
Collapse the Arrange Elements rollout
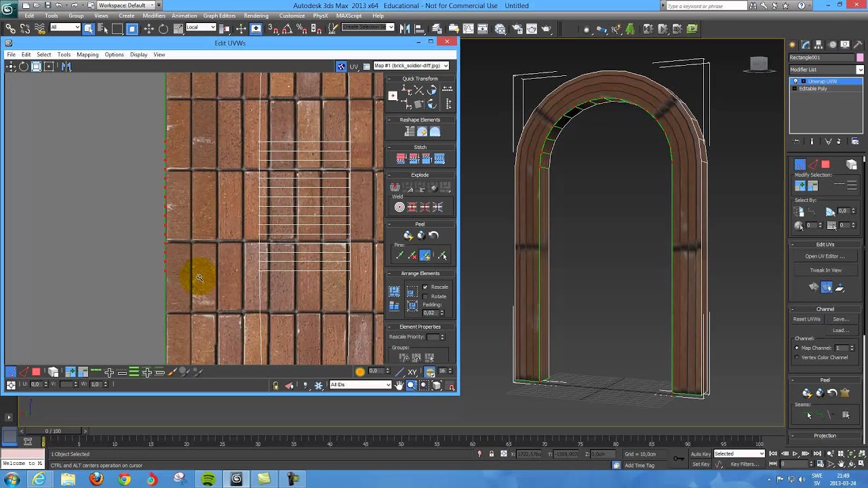tap(420, 274)
